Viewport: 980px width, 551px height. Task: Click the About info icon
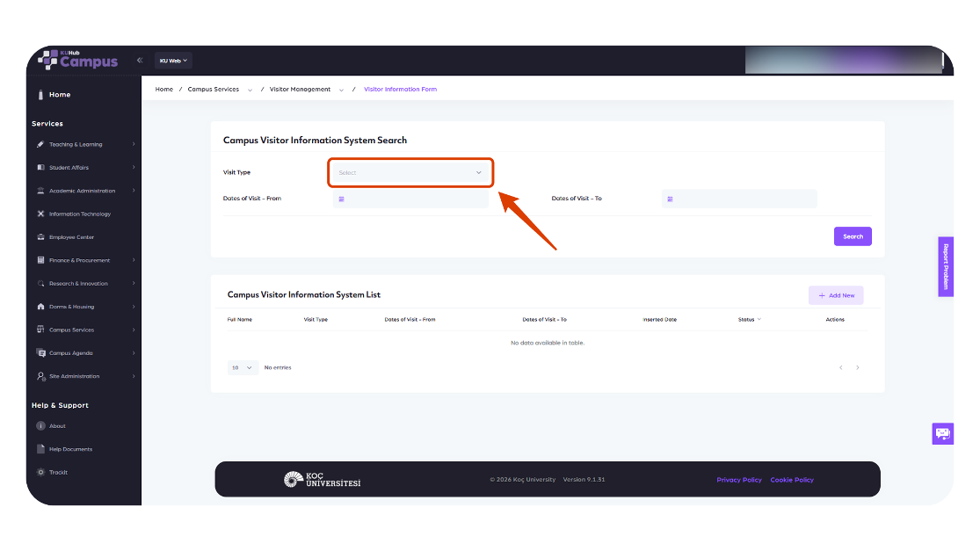pyautogui.click(x=40, y=426)
